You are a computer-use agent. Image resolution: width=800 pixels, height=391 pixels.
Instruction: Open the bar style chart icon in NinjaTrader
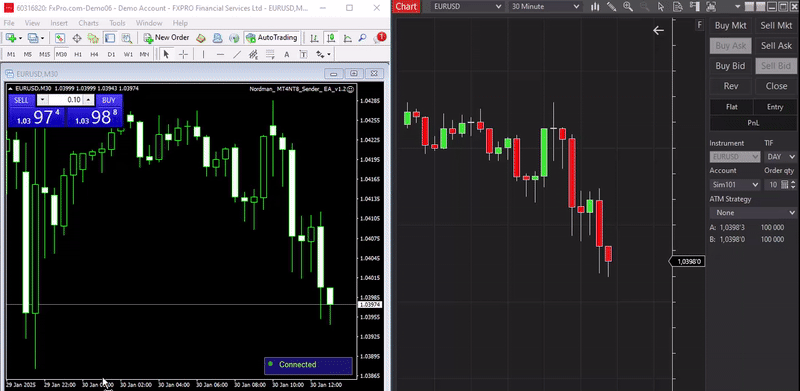pos(595,6)
